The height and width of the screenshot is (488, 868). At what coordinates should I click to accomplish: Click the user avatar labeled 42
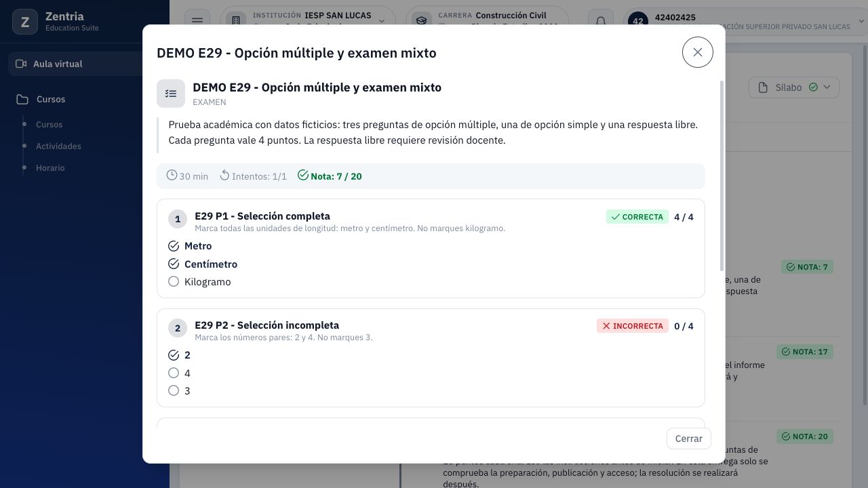[x=638, y=21]
